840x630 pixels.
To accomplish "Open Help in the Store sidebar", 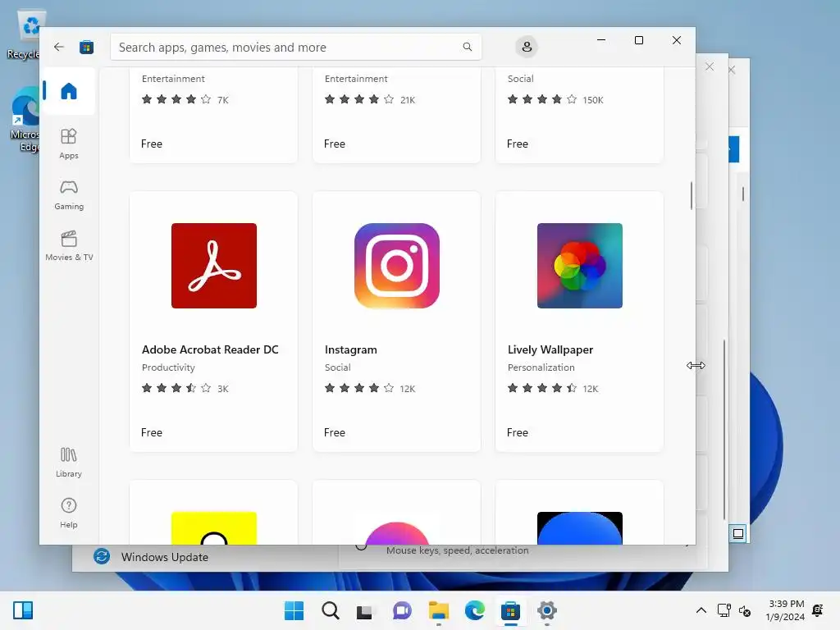I will (x=69, y=514).
